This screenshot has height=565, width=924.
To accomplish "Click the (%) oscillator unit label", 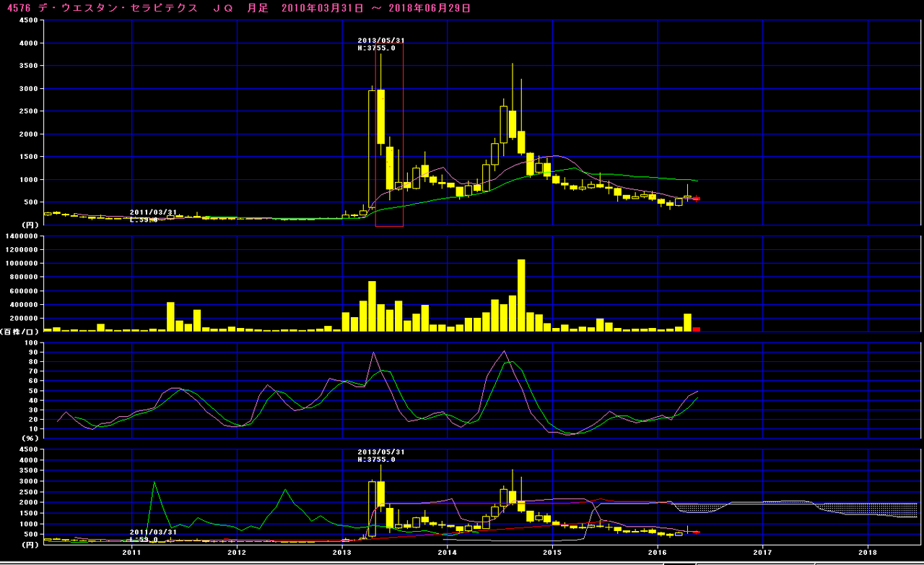I will pyautogui.click(x=30, y=437).
